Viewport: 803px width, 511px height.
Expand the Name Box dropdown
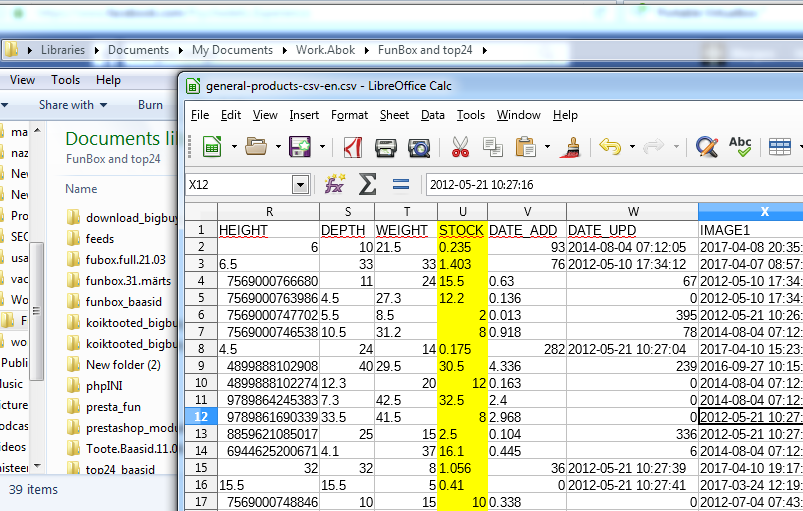pyautogui.click(x=300, y=185)
